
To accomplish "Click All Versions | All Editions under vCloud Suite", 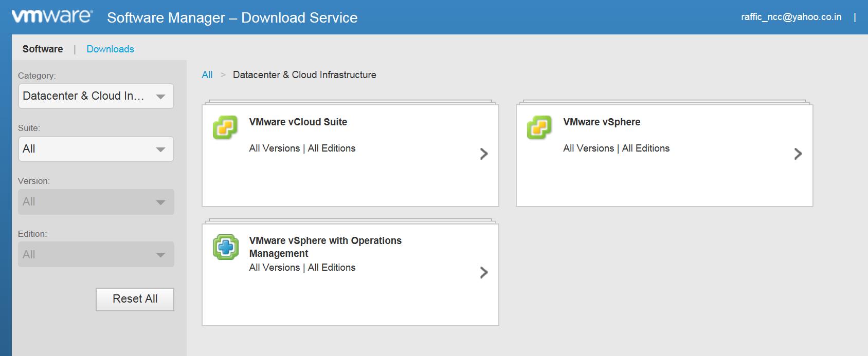I will pyautogui.click(x=302, y=148).
